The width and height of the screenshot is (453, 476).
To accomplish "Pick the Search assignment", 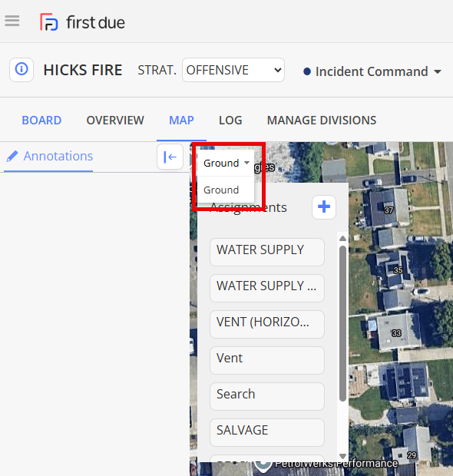I will coord(267,396).
